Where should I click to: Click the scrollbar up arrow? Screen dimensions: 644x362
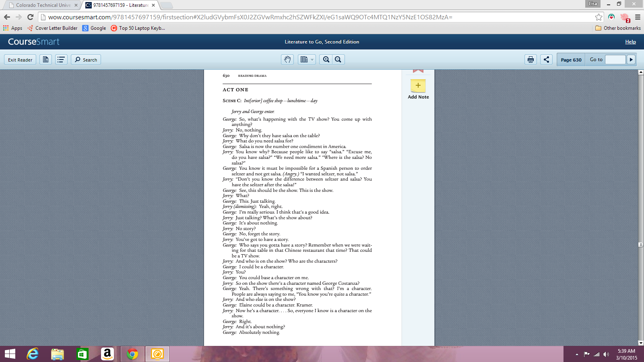coord(641,72)
